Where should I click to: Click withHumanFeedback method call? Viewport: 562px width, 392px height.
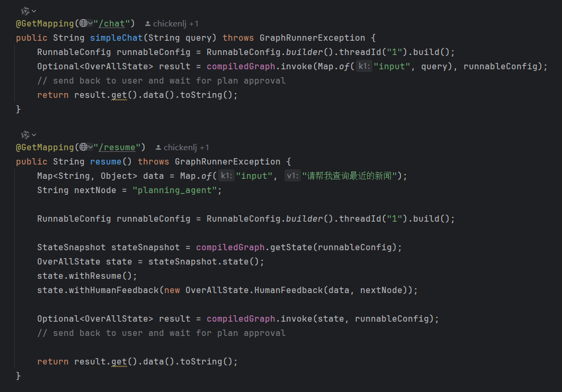(114, 290)
